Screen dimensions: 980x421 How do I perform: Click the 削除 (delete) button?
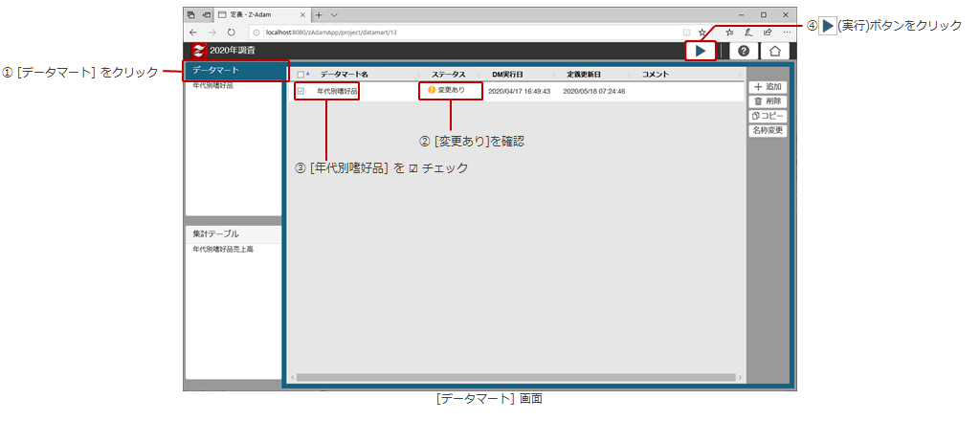click(768, 101)
